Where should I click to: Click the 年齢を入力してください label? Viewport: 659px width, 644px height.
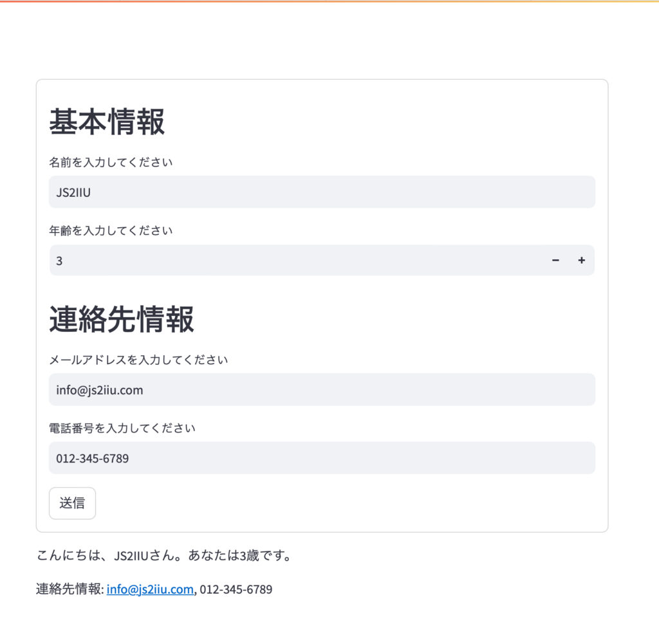pyautogui.click(x=111, y=230)
